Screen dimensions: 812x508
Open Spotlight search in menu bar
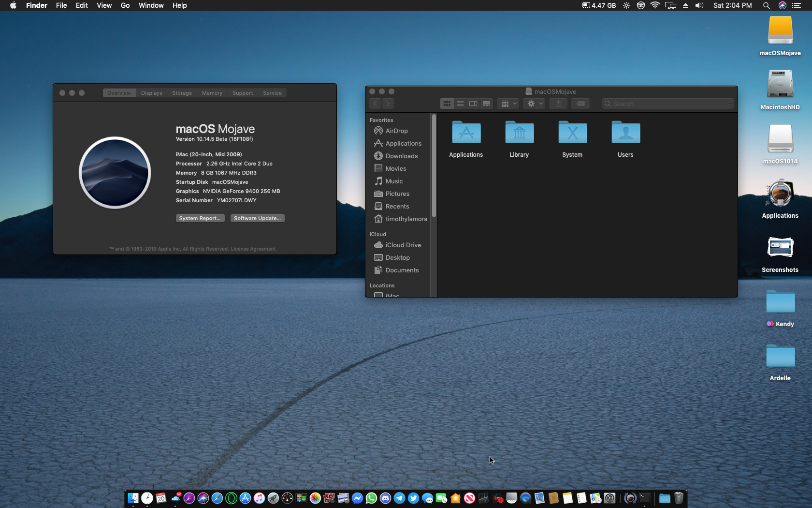point(767,5)
